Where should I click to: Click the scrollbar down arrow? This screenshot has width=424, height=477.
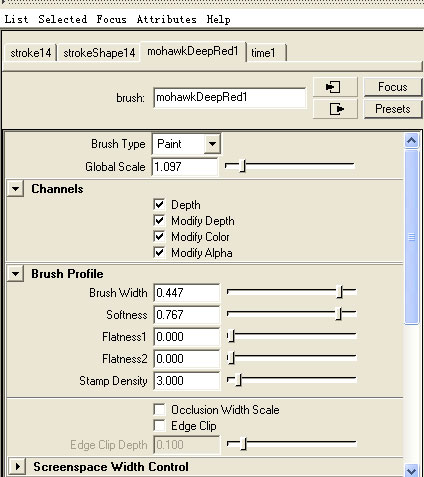tap(412, 471)
